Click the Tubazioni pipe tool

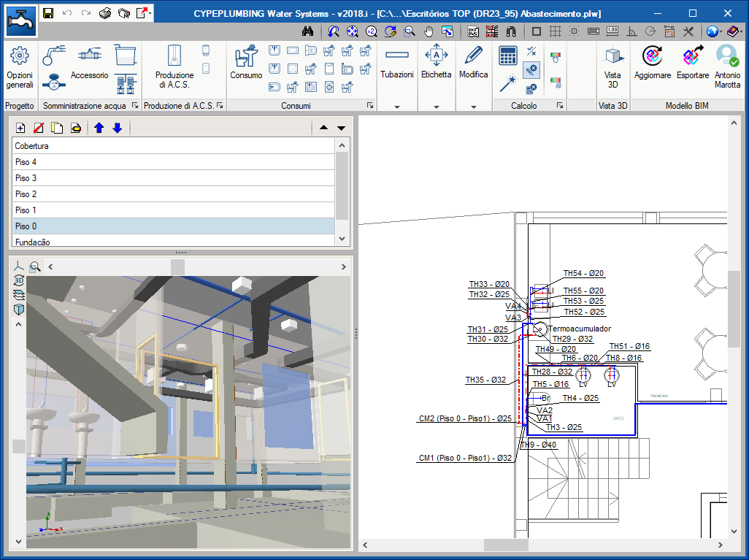click(397, 62)
